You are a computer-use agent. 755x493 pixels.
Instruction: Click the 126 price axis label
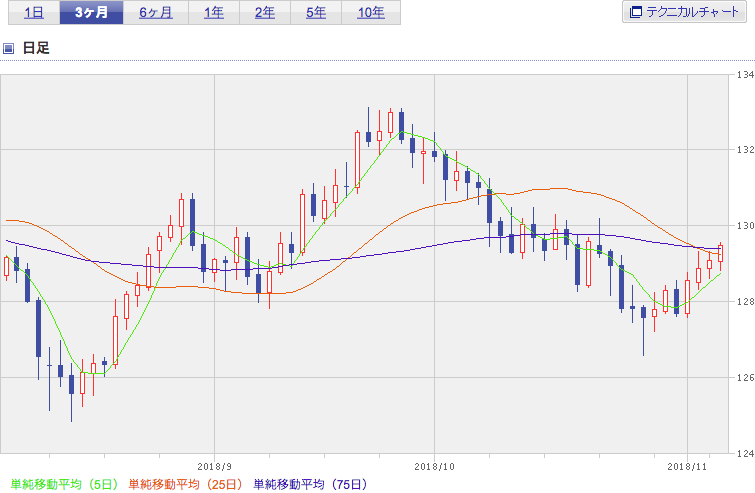coord(745,377)
